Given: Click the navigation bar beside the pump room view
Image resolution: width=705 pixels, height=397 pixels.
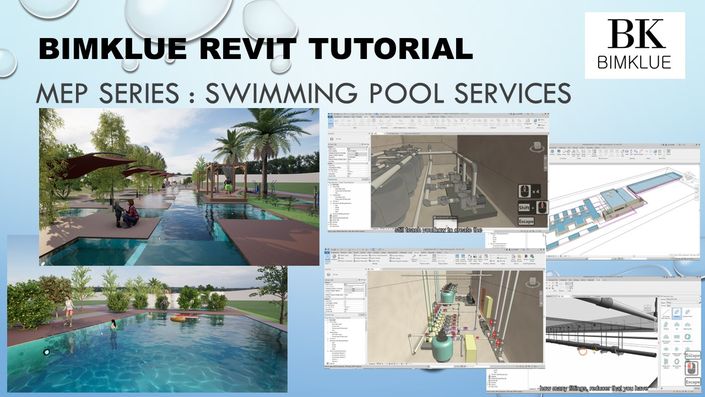Looking at the screenshot, I should [546, 162].
